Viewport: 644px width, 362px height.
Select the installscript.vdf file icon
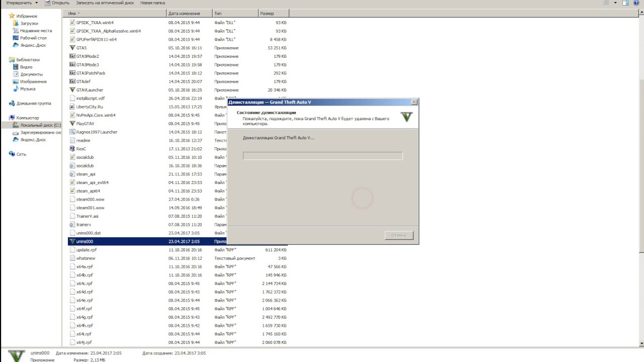click(x=72, y=99)
